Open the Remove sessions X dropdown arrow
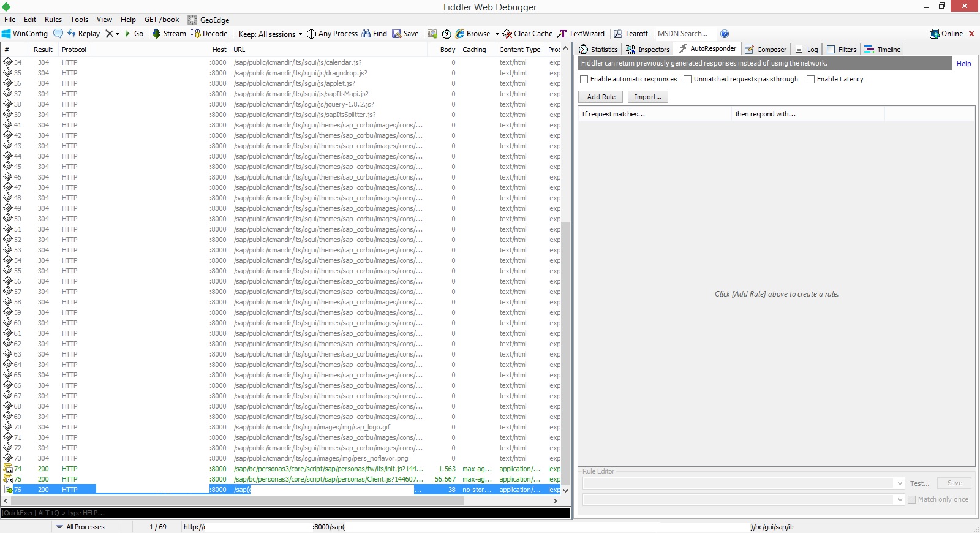980x533 pixels. 117,34
